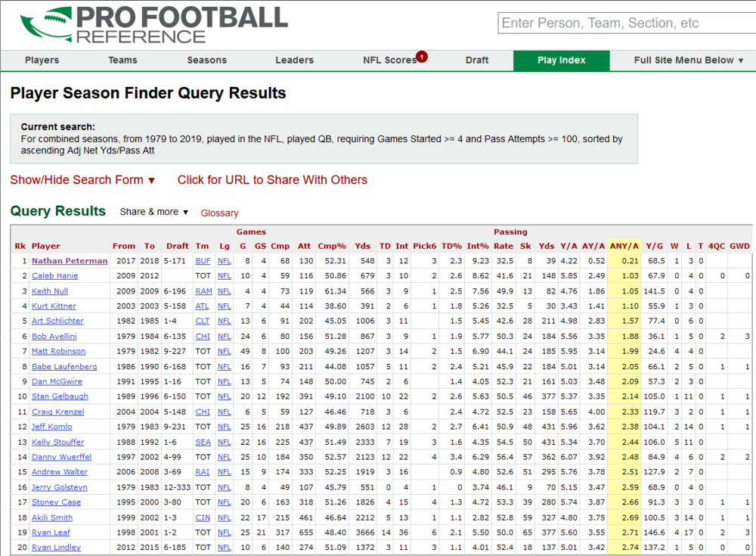Open the Draft menu

(x=477, y=61)
